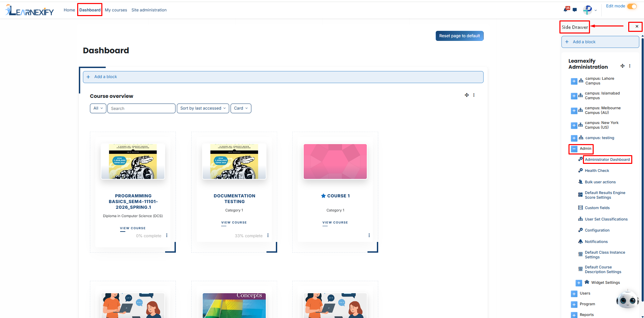The image size is (644, 318).
Task: Toggle Edit mode switch off
Action: pyautogui.click(x=632, y=6)
